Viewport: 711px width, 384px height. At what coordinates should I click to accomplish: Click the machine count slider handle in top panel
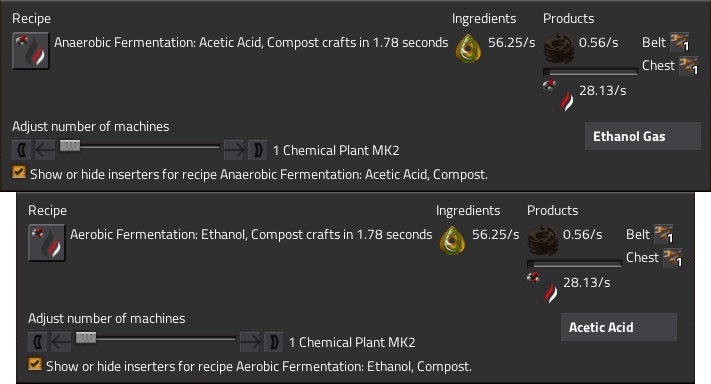tap(70, 146)
